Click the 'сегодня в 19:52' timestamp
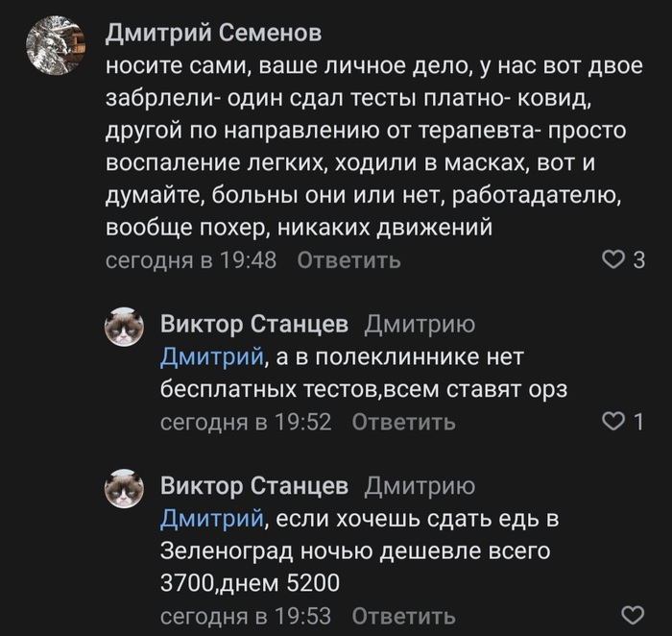 [245, 422]
